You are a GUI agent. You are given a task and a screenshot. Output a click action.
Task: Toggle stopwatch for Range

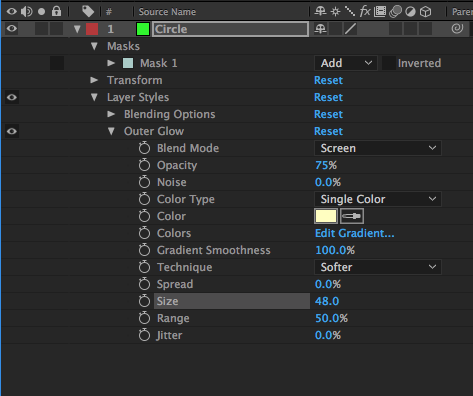point(144,318)
